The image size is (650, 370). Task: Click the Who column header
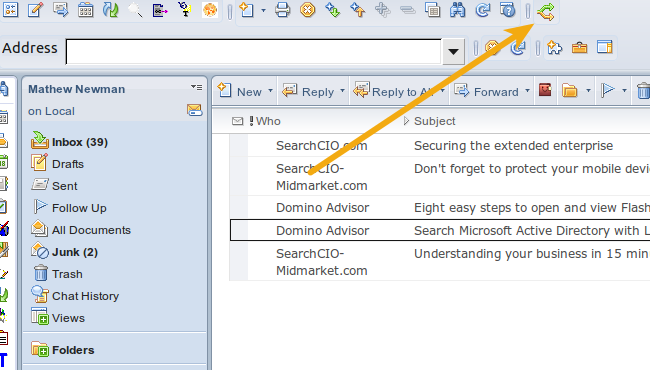(268, 121)
